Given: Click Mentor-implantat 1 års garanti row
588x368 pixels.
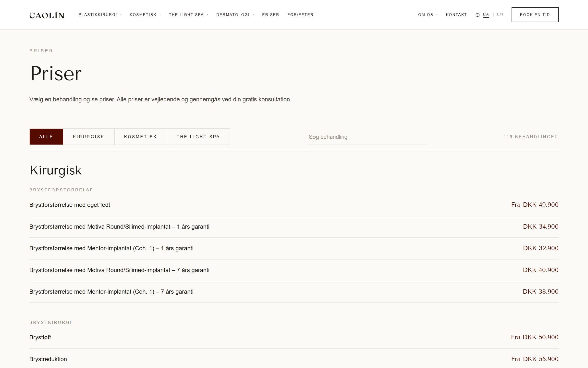Looking at the screenshot, I should (294, 248).
